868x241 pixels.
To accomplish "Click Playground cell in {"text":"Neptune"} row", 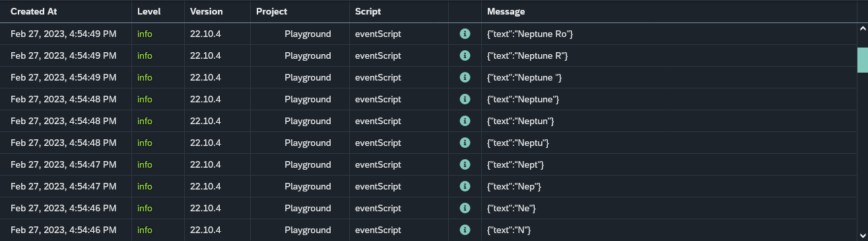I will tap(308, 99).
